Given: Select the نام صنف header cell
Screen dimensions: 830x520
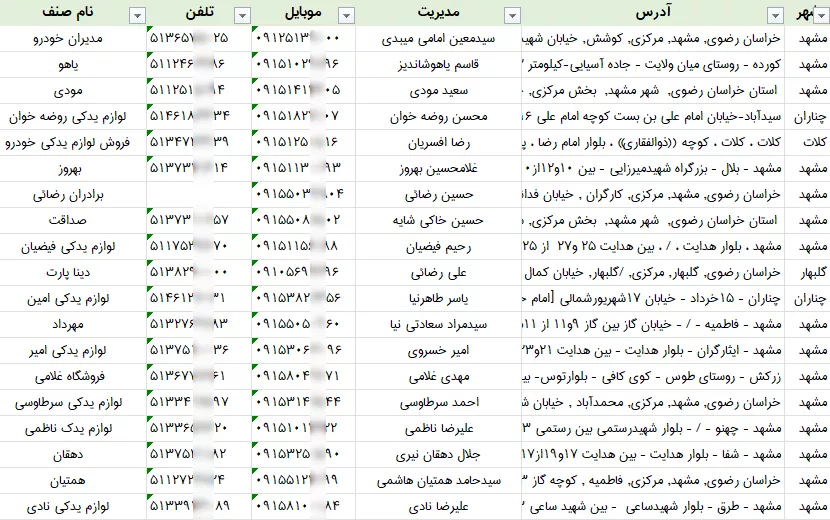Looking at the screenshot, I should [x=73, y=13].
